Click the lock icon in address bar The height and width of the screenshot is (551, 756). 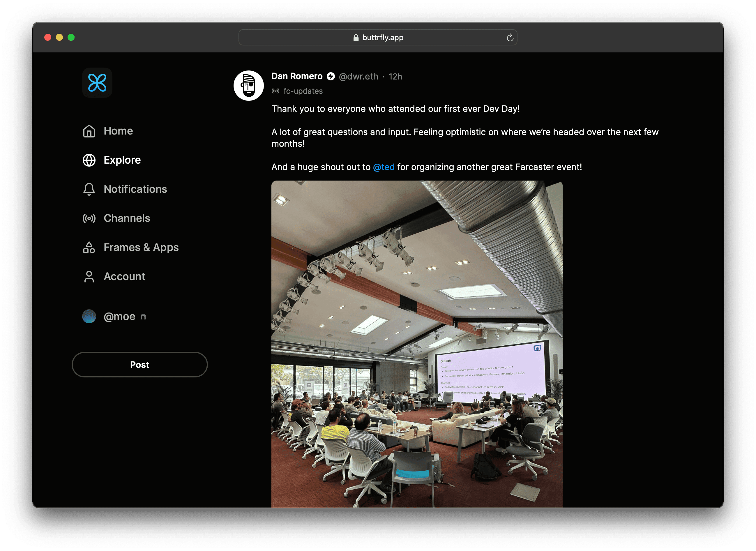[356, 38]
